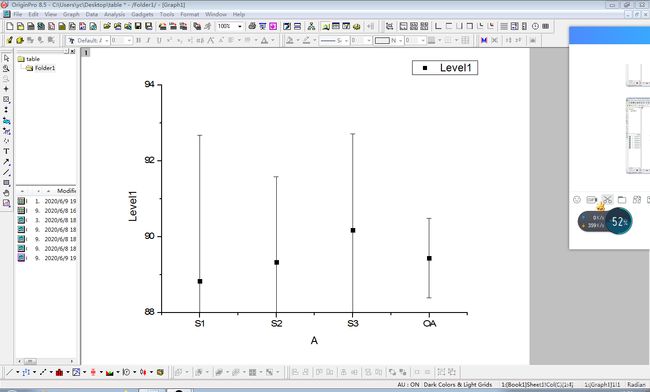Click the 52% circular performance indicator
Image resolution: width=650 pixels, height=392 pixels.
click(619, 222)
